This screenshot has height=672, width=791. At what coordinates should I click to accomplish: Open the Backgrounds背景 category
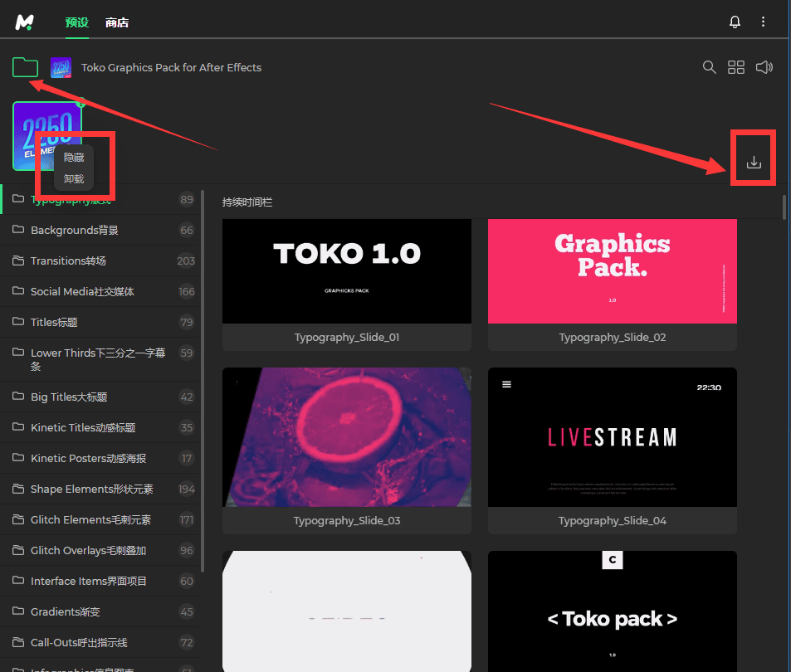[75, 230]
